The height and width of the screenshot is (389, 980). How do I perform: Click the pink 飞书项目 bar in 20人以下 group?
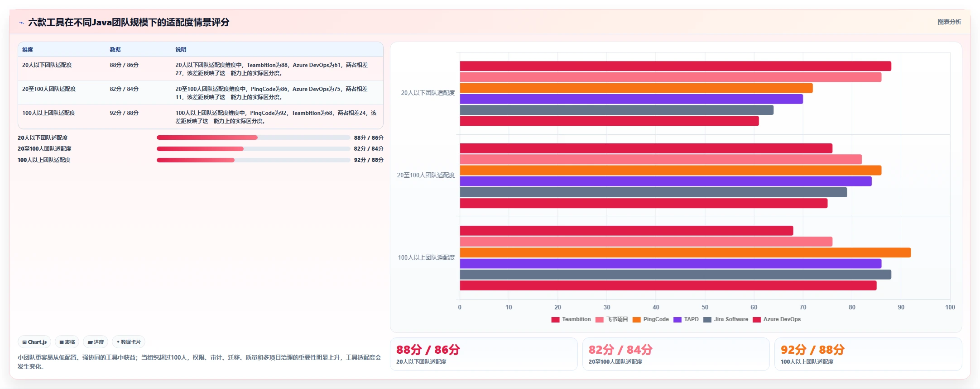pos(671,77)
